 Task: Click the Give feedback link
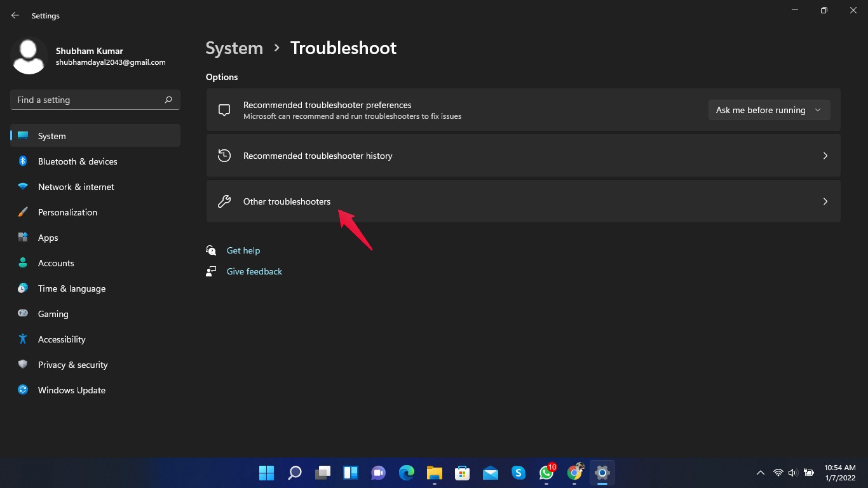coord(254,271)
